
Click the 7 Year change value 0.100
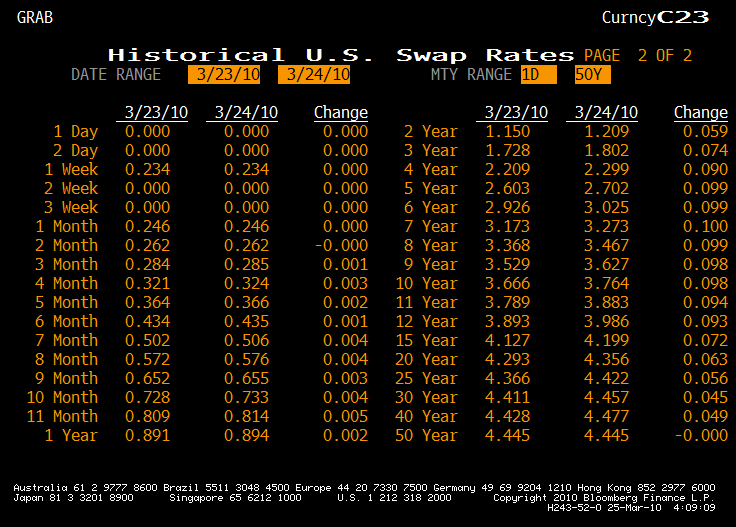705,227
